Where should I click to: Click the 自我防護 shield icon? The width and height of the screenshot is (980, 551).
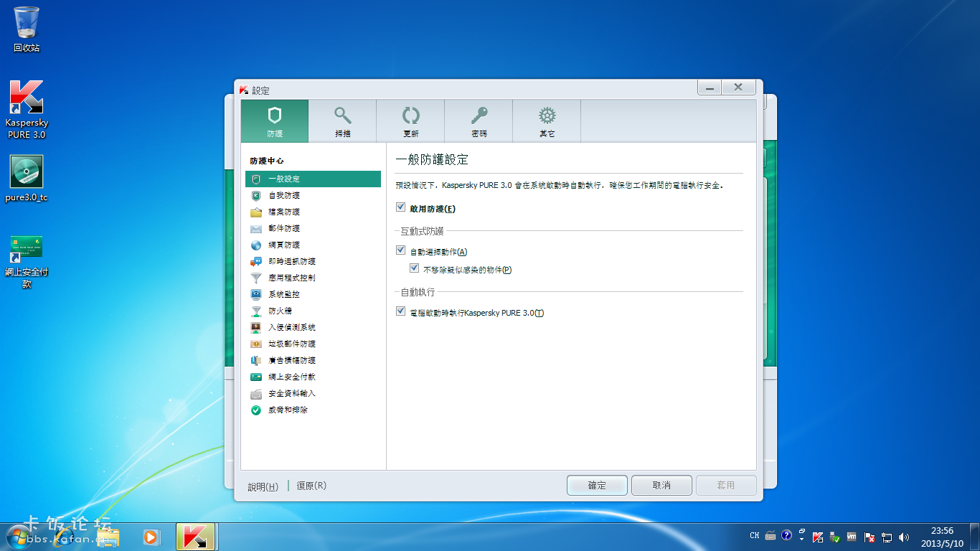[256, 195]
